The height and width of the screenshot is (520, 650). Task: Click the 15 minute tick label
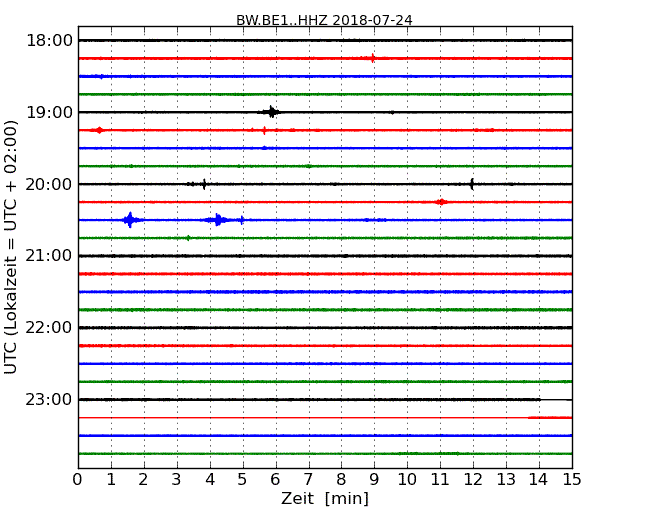[x=572, y=479]
